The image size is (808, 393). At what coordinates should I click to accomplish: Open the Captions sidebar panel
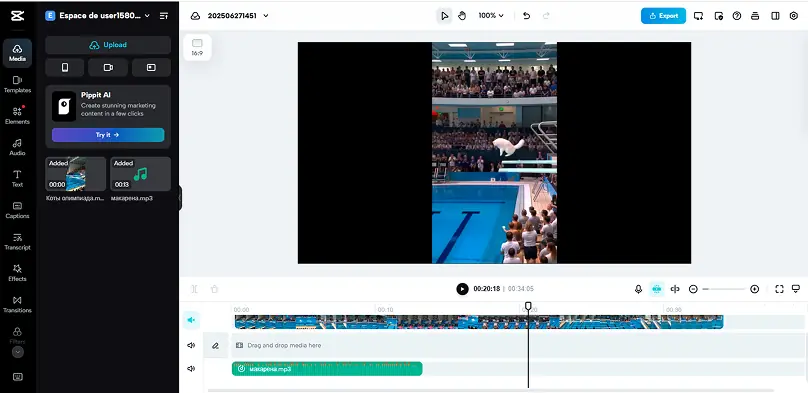18,210
